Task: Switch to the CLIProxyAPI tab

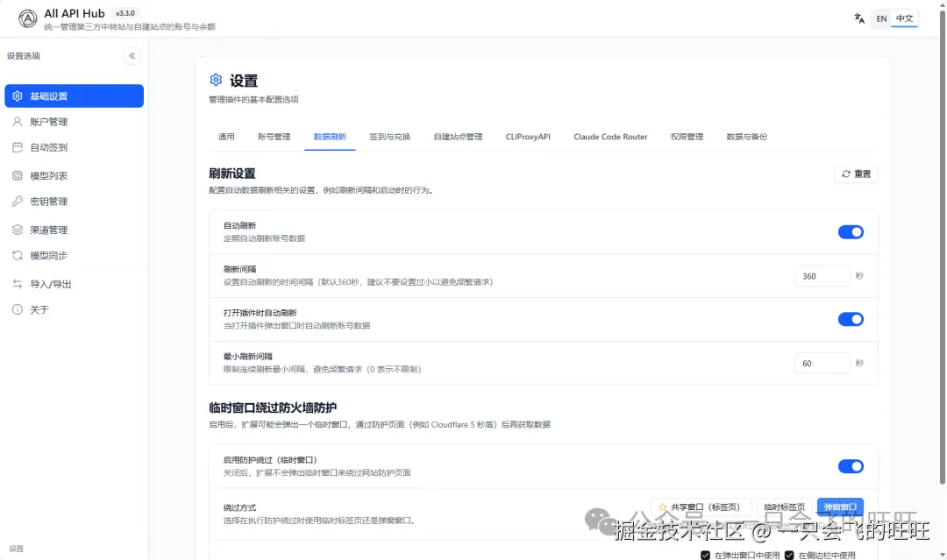Action: (528, 137)
